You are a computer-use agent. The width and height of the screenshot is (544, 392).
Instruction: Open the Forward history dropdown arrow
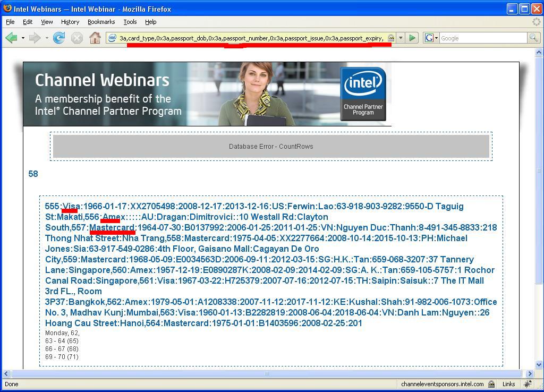pyautogui.click(x=47, y=38)
